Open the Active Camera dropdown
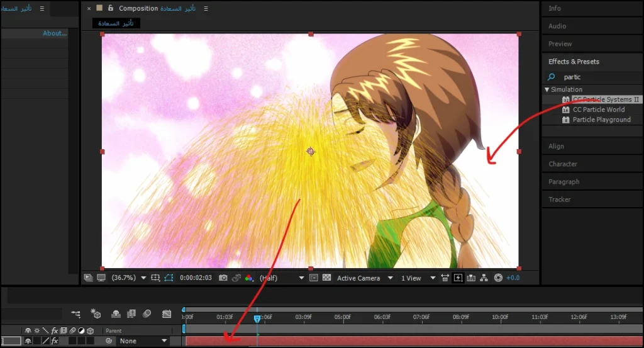Screen dimensions: 644x348 pyautogui.click(x=365, y=278)
